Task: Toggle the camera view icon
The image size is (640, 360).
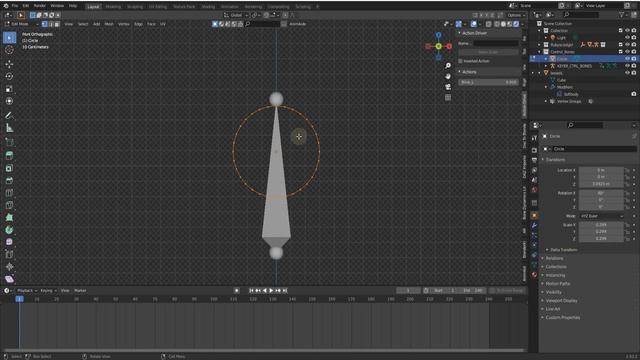Action: click(448, 87)
